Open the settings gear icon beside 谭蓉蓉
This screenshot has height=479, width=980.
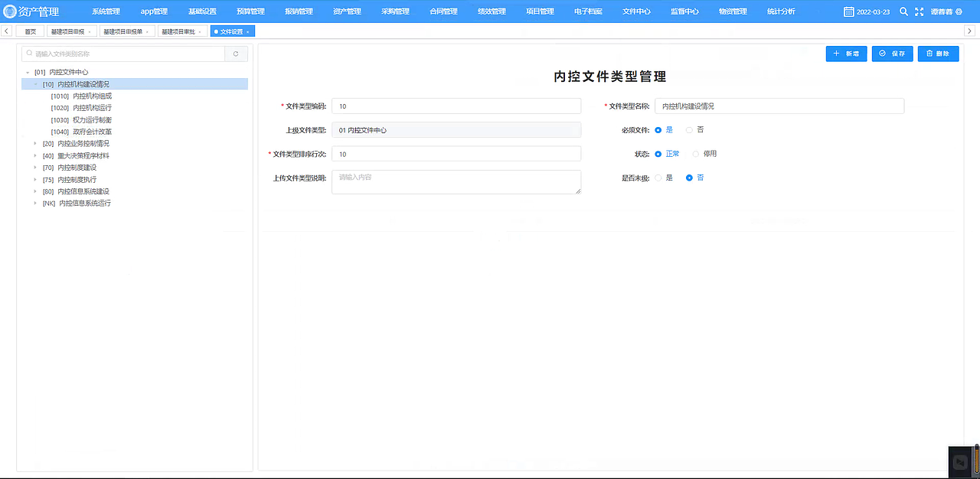(x=958, y=11)
